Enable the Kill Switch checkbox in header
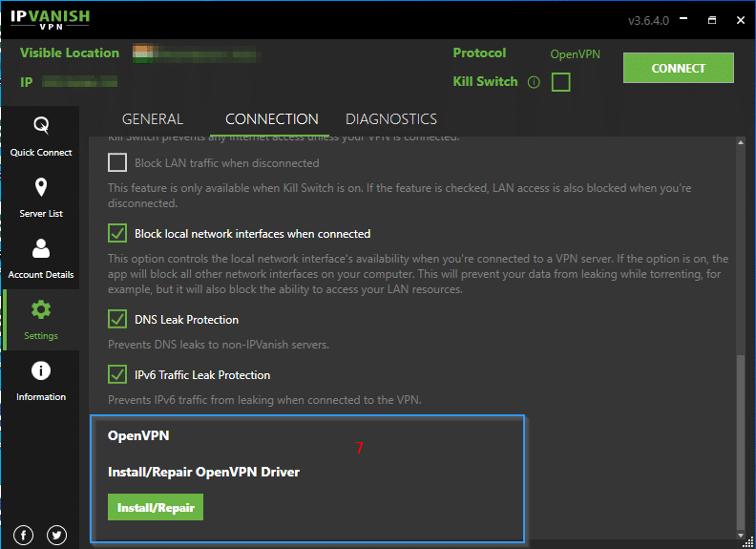Viewport: 756px width, 549px height. click(560, 82)
